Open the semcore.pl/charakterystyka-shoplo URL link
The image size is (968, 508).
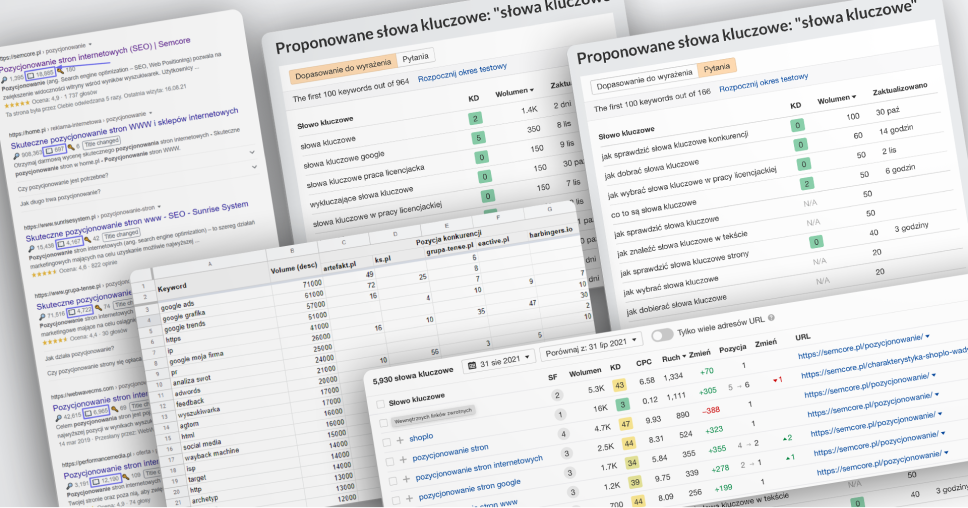coord(884,362)
